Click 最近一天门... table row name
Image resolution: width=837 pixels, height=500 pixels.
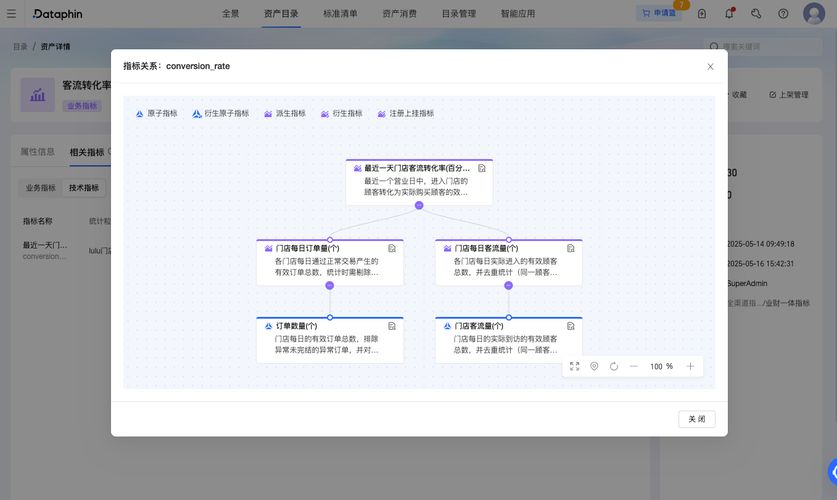click(45, 245)
